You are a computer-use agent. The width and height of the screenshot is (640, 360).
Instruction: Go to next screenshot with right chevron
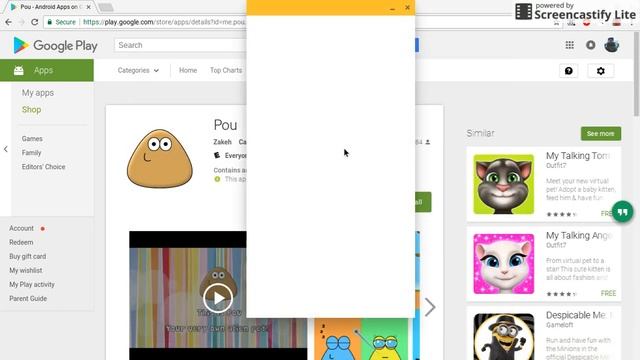tap(430, 307)
